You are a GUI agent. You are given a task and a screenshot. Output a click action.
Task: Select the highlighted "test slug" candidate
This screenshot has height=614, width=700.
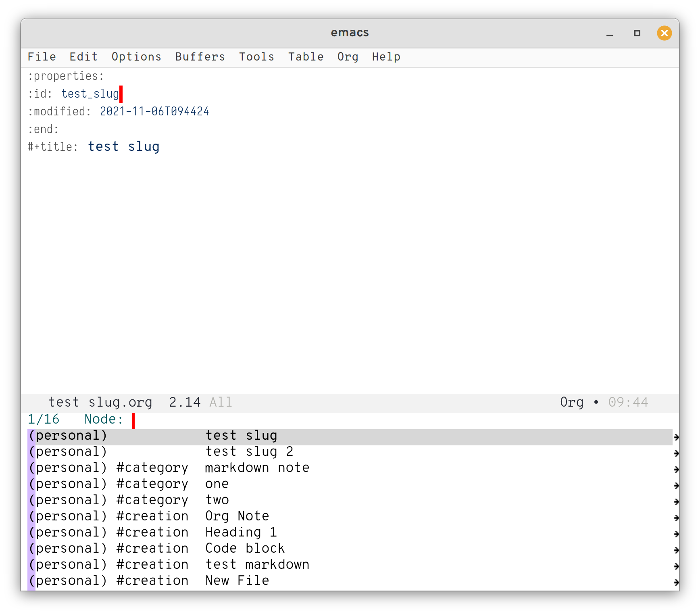coord(241,435)
